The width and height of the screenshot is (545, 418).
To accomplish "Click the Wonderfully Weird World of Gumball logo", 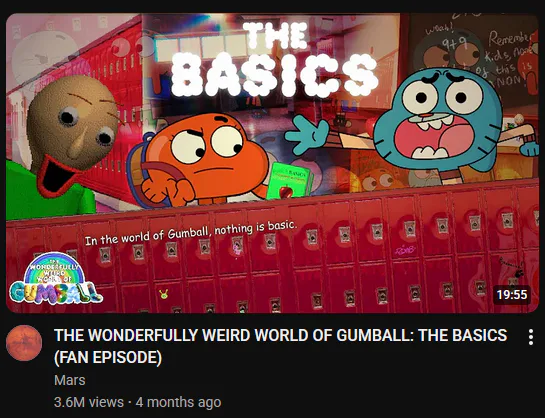I will pos(56,278).
